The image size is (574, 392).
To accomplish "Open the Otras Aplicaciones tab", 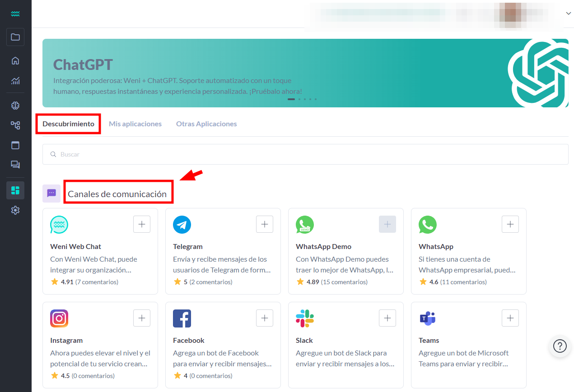I will point(206,124).
